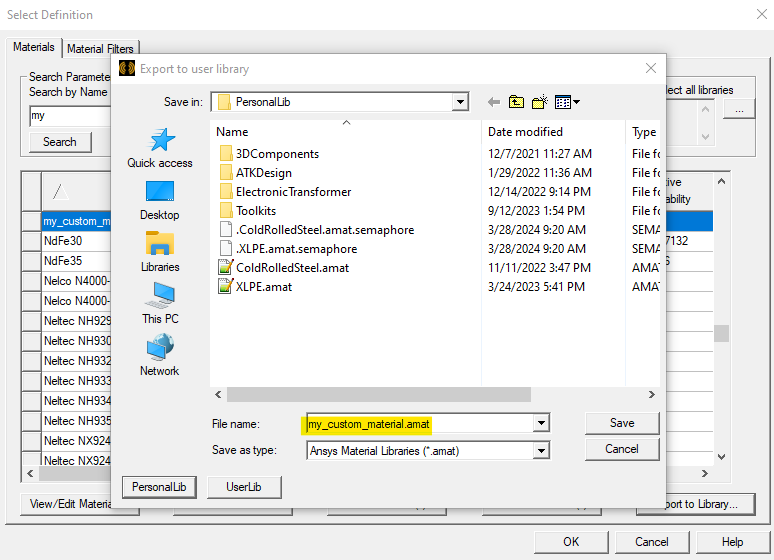Create a new folder
Screen dimensions: 774x560
tap(540, 102)
